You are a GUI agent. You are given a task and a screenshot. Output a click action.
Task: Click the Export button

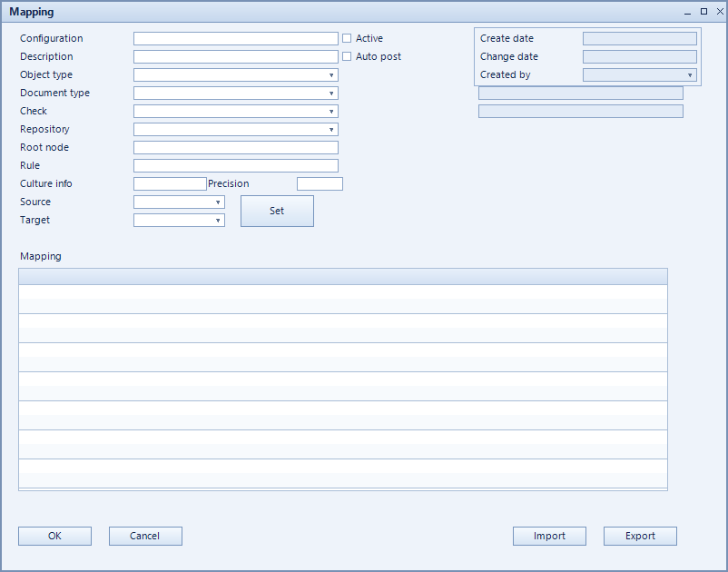tap(640, 536)
